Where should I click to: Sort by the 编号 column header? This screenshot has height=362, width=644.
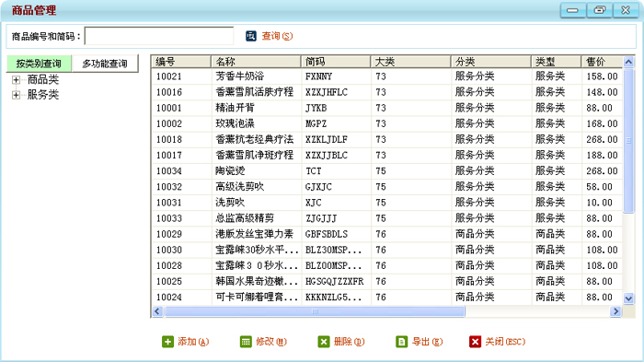tap(181, 62)
